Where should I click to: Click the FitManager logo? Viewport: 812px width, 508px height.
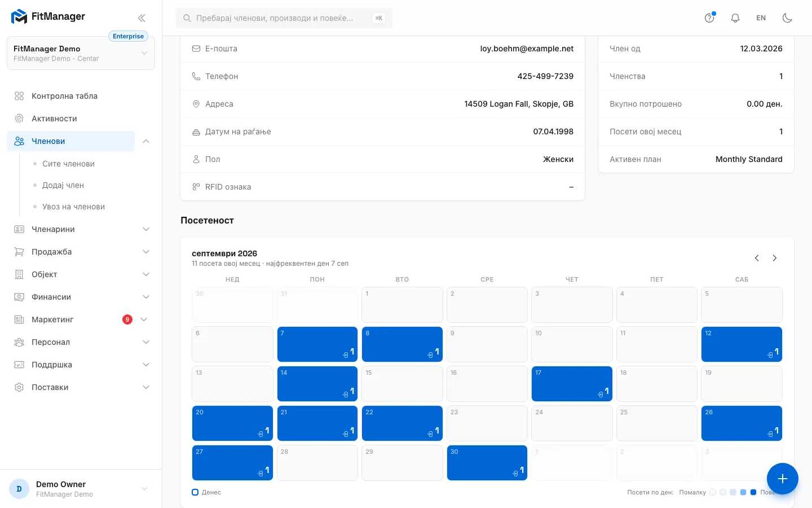click(x=48, y=17)
